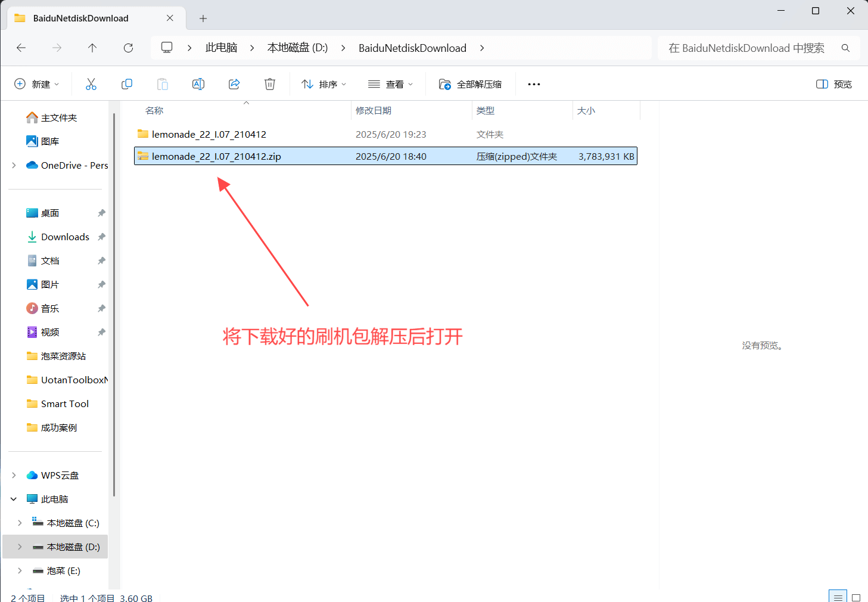Click the Delete trash can icon
Image resolution: width=868 pixels, height=602 pixels.
click(x=270, y=84)
